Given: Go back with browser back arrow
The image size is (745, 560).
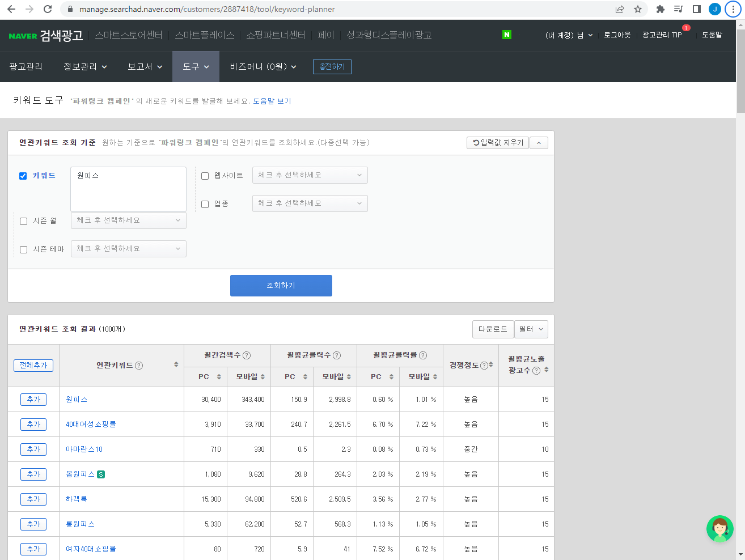Looking at the screenshot, I should pos(11,9).
